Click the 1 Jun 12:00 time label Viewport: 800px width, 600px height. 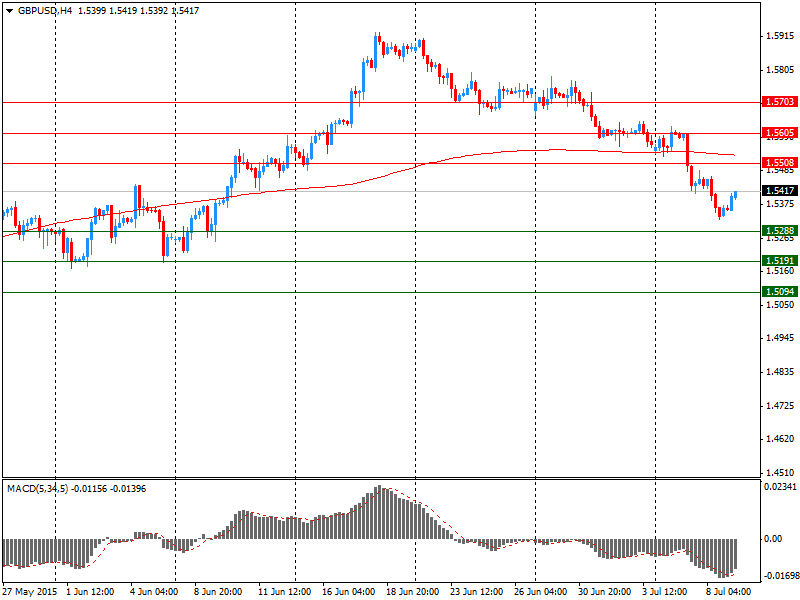tap(90, 592)
